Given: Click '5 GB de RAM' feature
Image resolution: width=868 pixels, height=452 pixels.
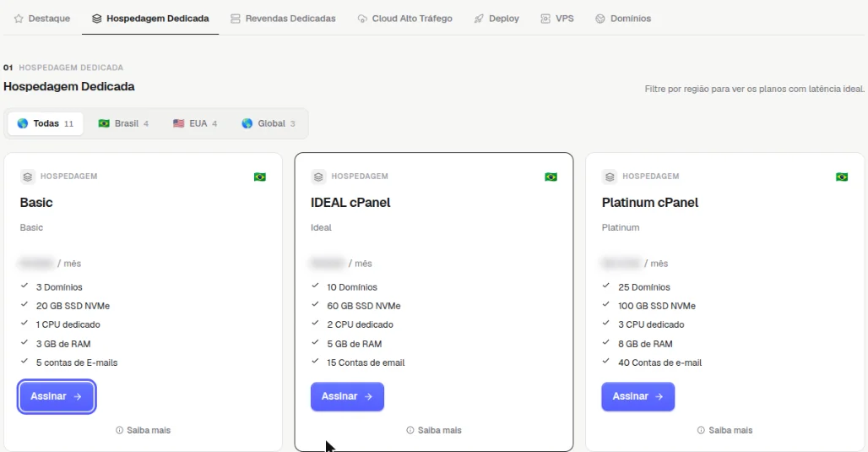Looking at the screenshot, I should (x=355, y=344).
